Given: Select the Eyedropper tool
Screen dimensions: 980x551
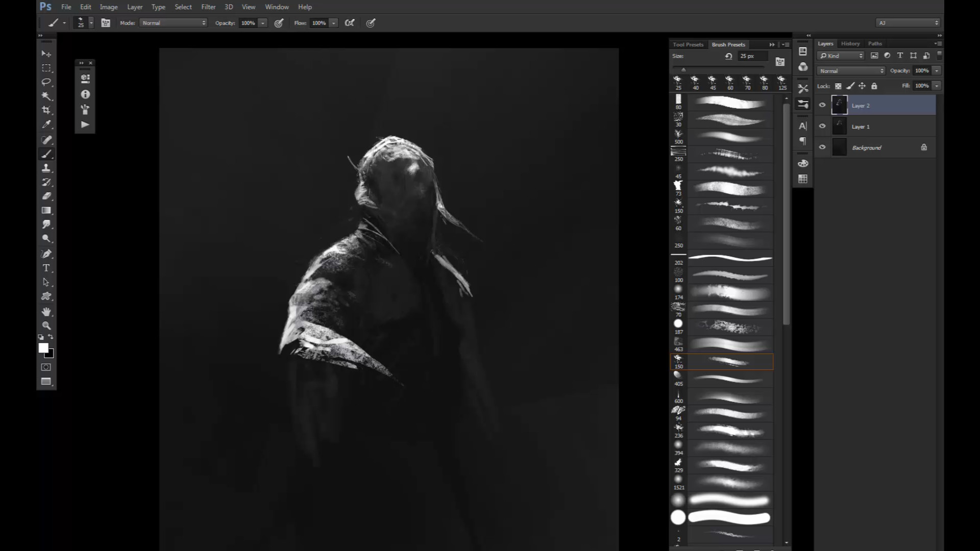Looking at the screenshot, I should 46,124.
